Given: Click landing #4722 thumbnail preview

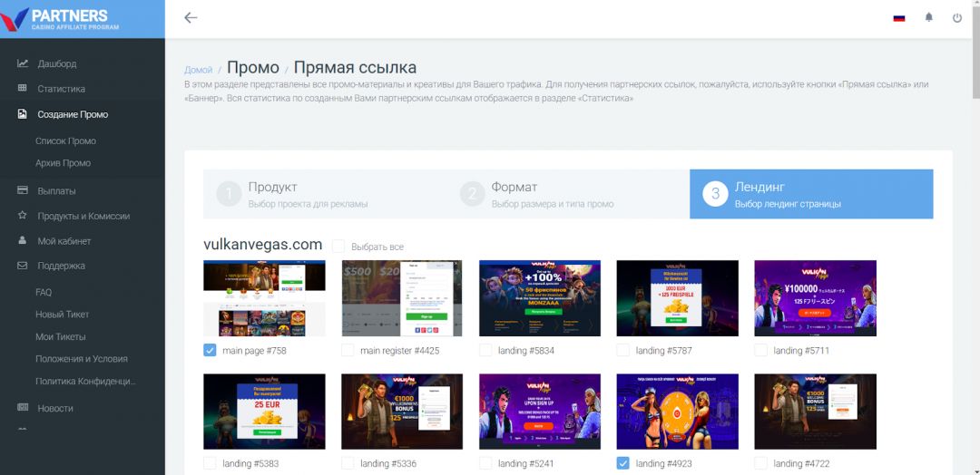Looking at the screenshot, I should point(815,412).
